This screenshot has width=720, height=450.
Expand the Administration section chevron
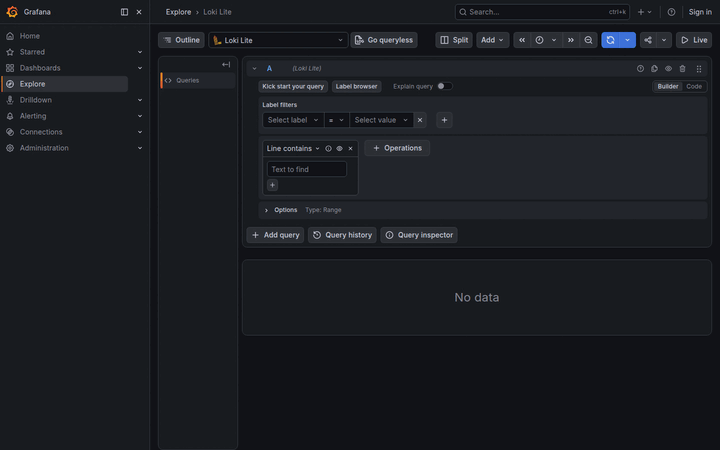click(140, 148)
